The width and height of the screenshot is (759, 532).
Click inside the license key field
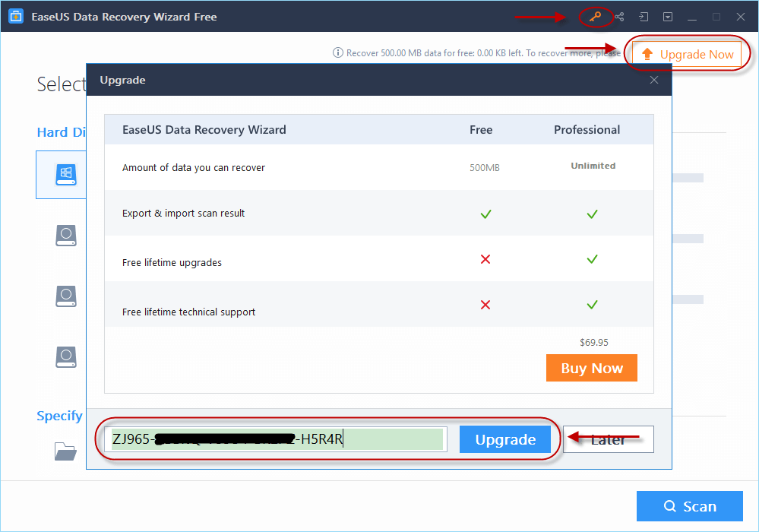[x=277, y=439]
